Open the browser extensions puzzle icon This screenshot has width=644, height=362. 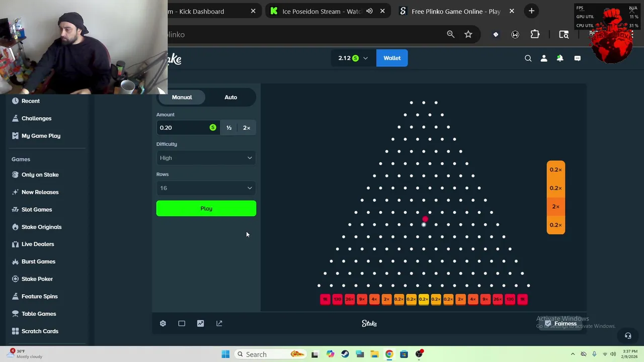pos(535,34)
